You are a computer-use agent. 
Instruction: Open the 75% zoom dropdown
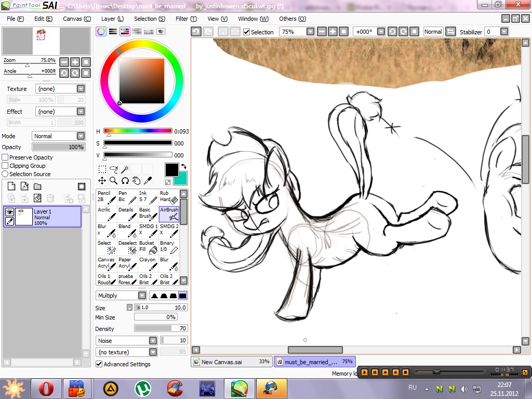[310, 32]
